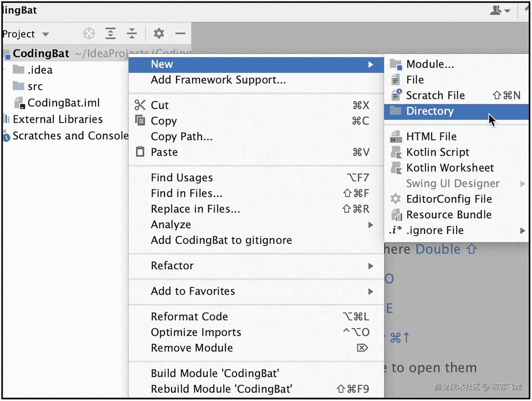Click Reformat Code in context menu
The image size is (532, 401).
point(189,316)
